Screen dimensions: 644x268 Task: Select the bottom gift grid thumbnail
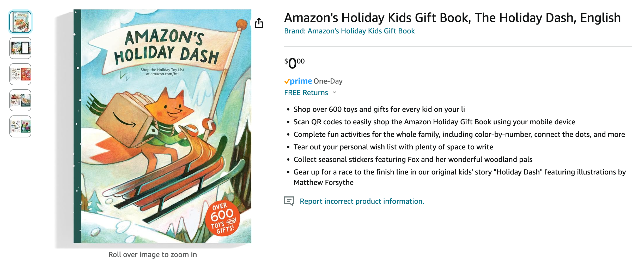[x=20, y=126]
